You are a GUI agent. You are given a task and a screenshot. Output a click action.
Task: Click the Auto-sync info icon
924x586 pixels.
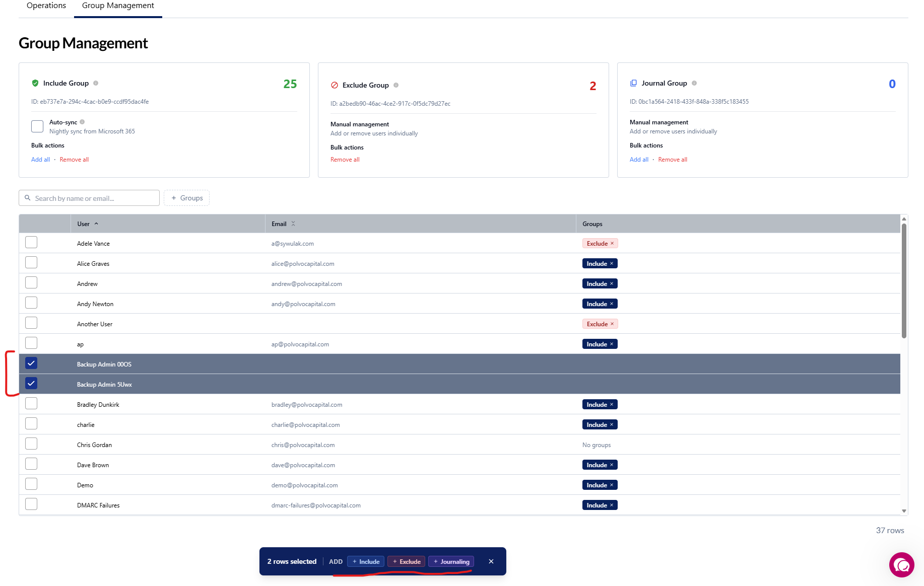82,122
